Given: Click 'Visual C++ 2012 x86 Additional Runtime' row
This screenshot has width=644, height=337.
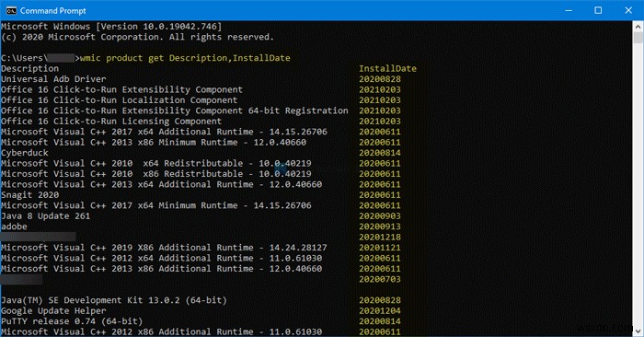Looking at the screenshot, I should tap(161, 331).
